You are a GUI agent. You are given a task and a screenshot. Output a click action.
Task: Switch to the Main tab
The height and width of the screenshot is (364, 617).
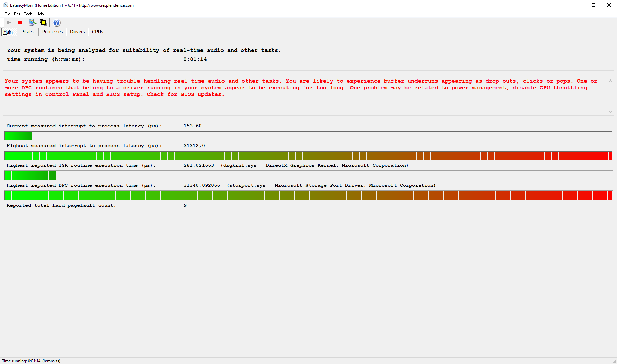click(8, 32)
